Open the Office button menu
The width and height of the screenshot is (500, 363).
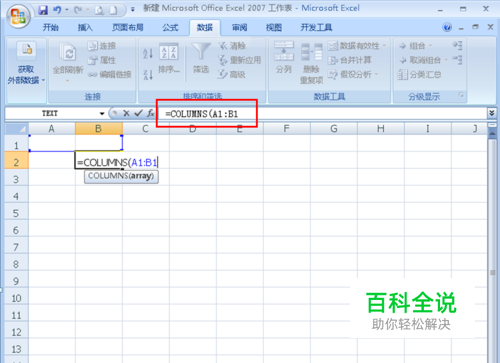pos(18,16)
